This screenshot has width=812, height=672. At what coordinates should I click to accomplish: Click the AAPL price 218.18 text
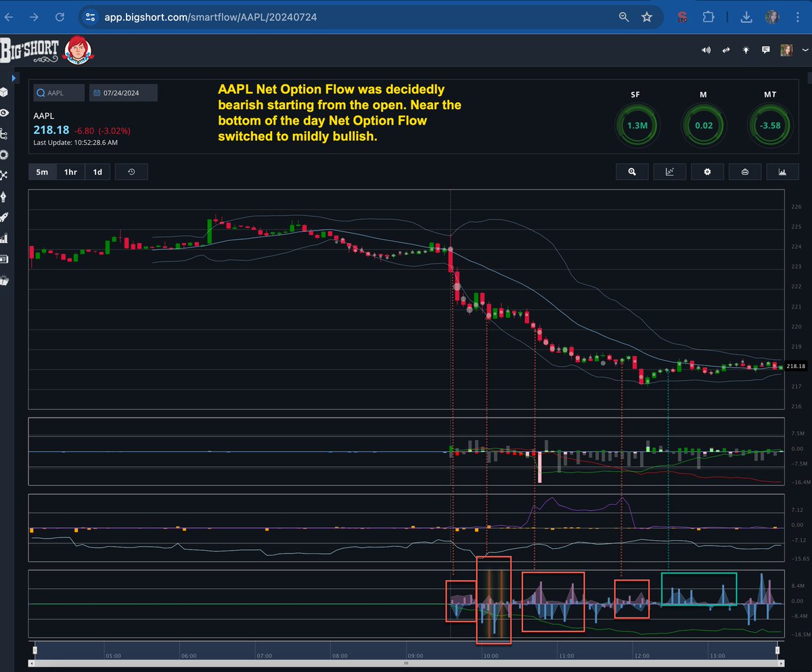51,129
